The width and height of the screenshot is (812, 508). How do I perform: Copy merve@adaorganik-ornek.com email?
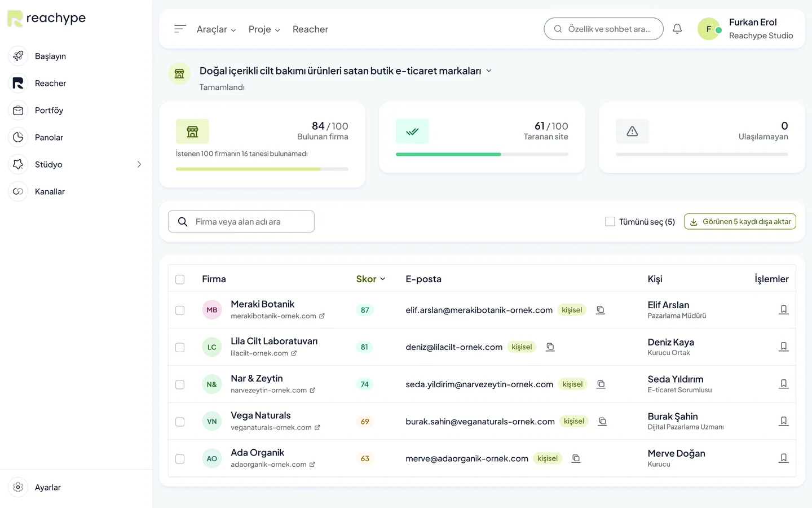pyautogui.click(x=576, y=458)
